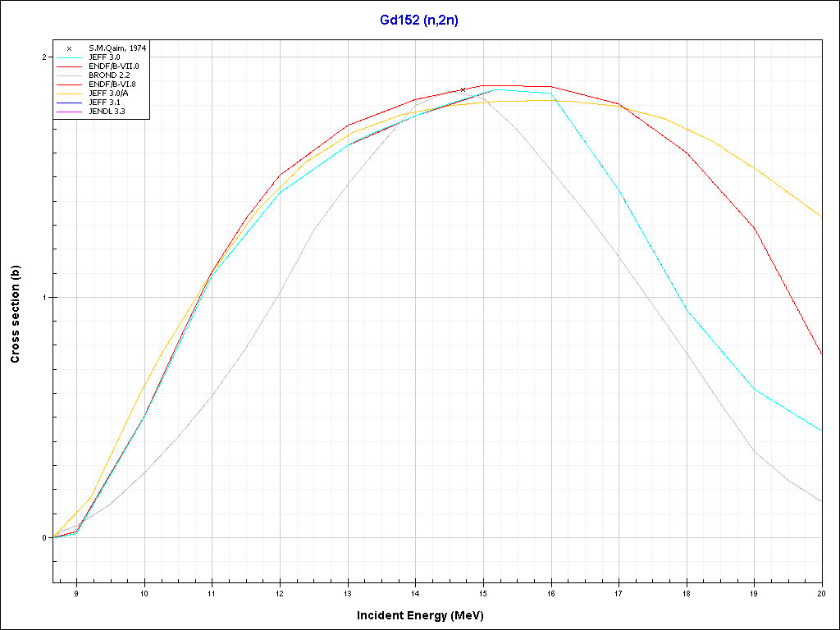
Task: Click the blue JEFF 3.1 legend line
Action: 70,102
